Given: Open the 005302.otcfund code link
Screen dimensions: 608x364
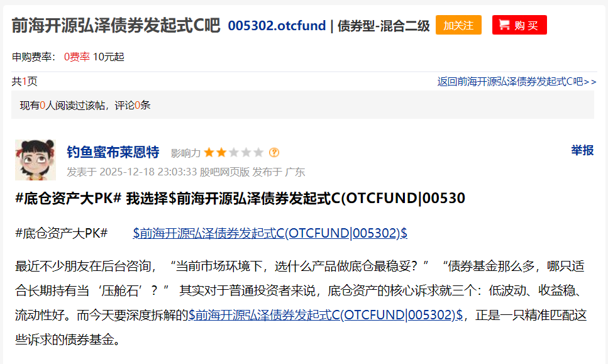Looking at the screenshot, I should pos(277,26).
